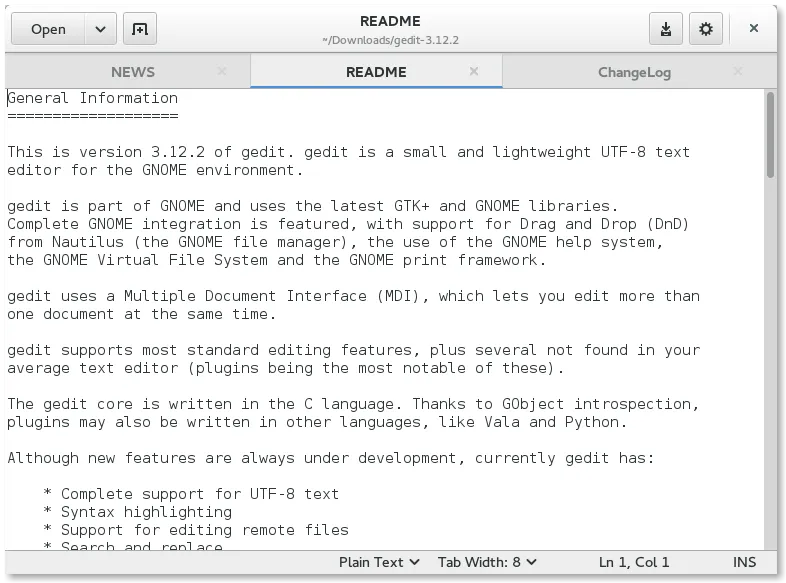Screen dimensions: 786x583
Task: Click line 'The gedit core is written'
Action: (x=353, y=404)
